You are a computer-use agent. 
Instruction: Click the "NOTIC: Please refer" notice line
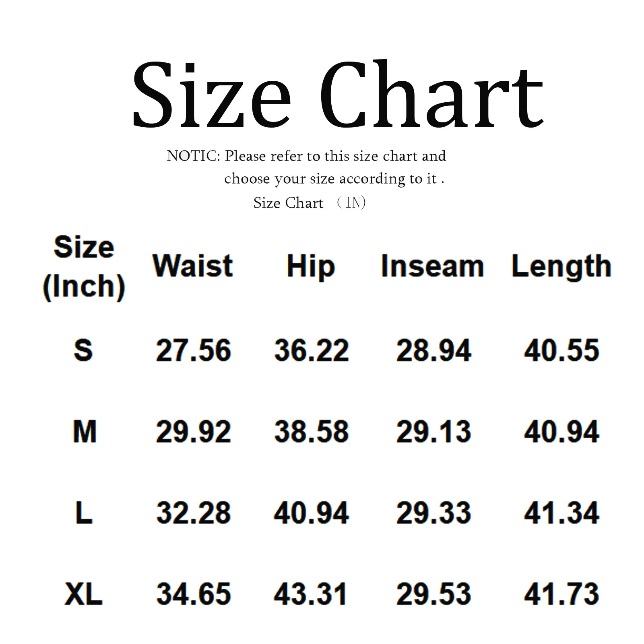pyautogui.click(x=306, y=156)
